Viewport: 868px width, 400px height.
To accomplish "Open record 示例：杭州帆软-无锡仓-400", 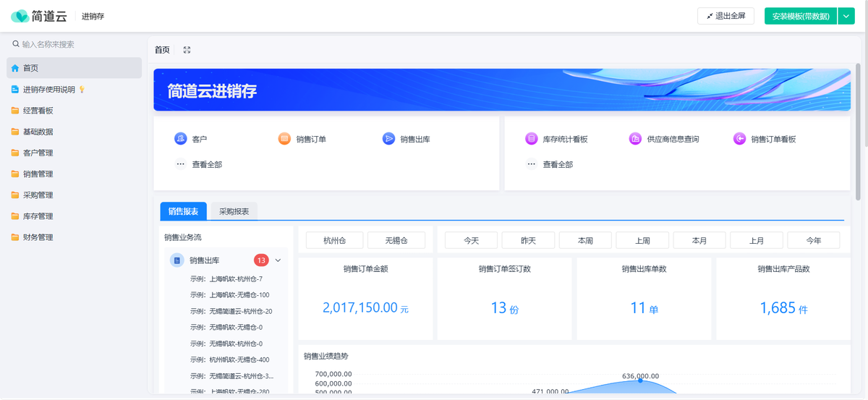I will tap(230, 359).
